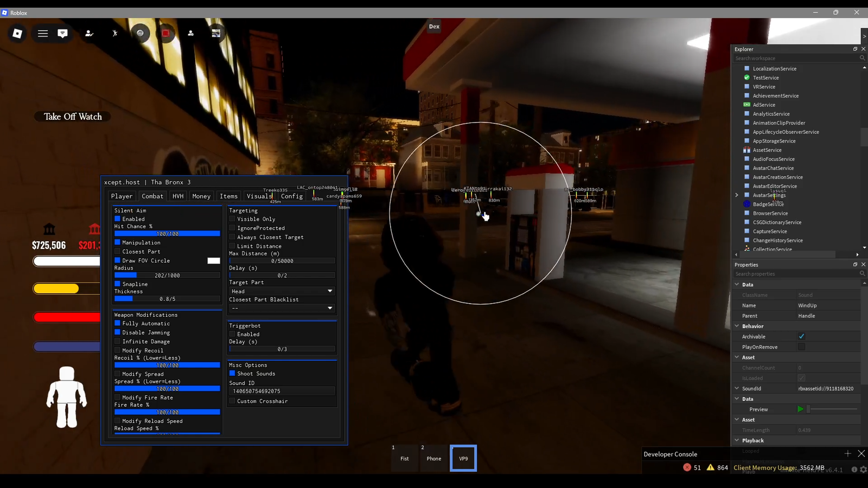868x488 pixels.
Task: Toggle the Archivable property checkbox
Action: 801,336
